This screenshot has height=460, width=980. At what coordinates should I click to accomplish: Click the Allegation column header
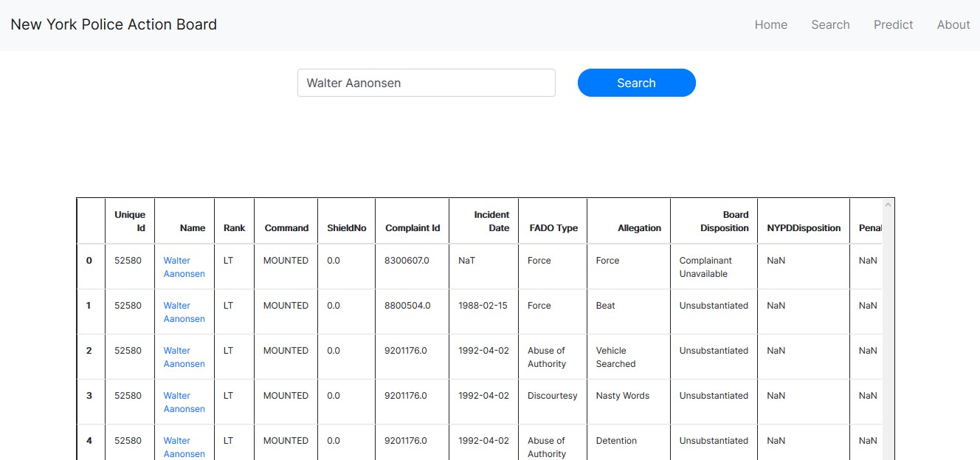pos(629,221)
